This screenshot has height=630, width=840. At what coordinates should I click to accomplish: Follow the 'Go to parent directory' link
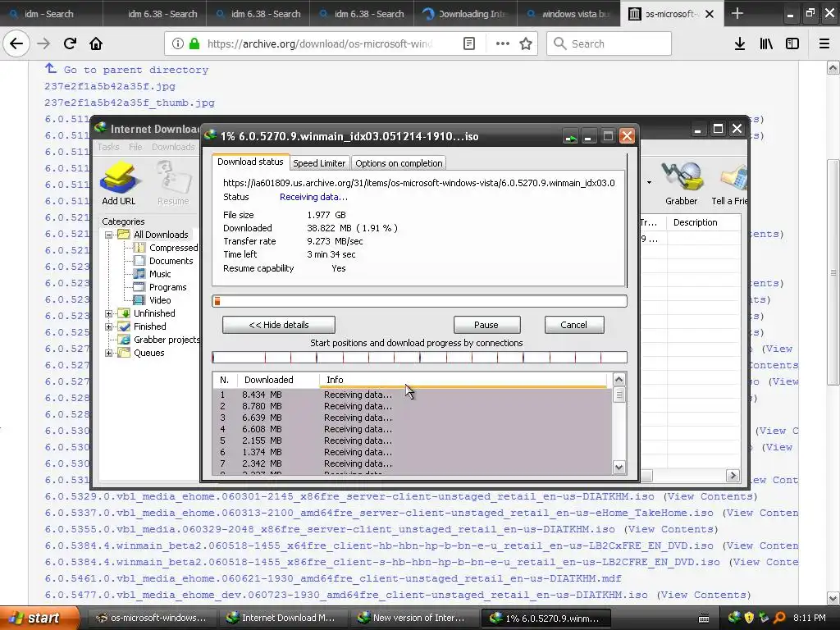click(135, 70)
